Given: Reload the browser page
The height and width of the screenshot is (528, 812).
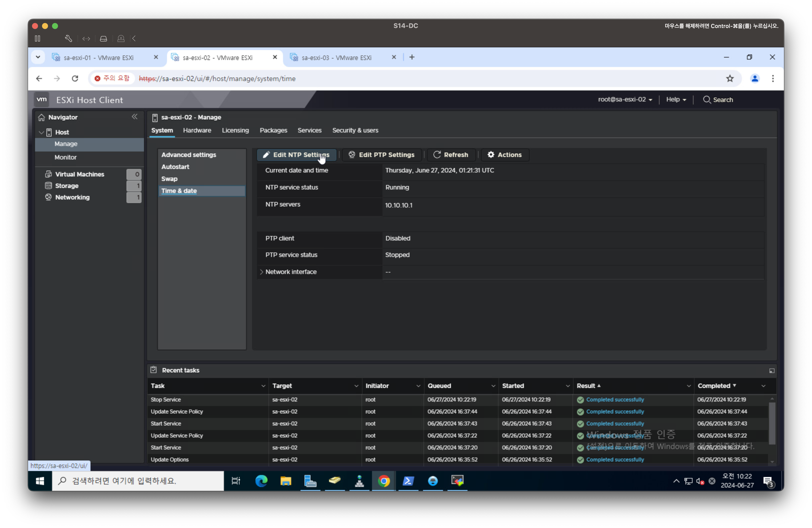Looking at the screenshot, I should click(75, 78).
